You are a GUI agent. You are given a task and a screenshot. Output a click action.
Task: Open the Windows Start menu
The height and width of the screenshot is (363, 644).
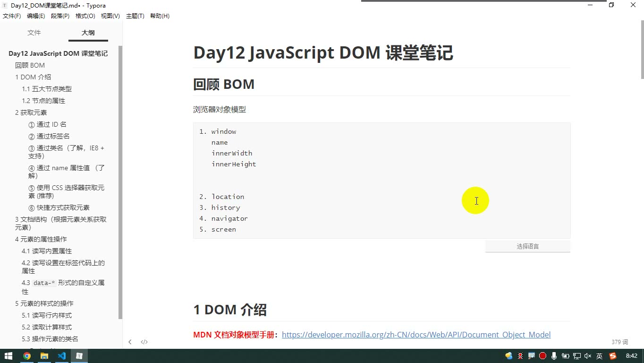8,356
